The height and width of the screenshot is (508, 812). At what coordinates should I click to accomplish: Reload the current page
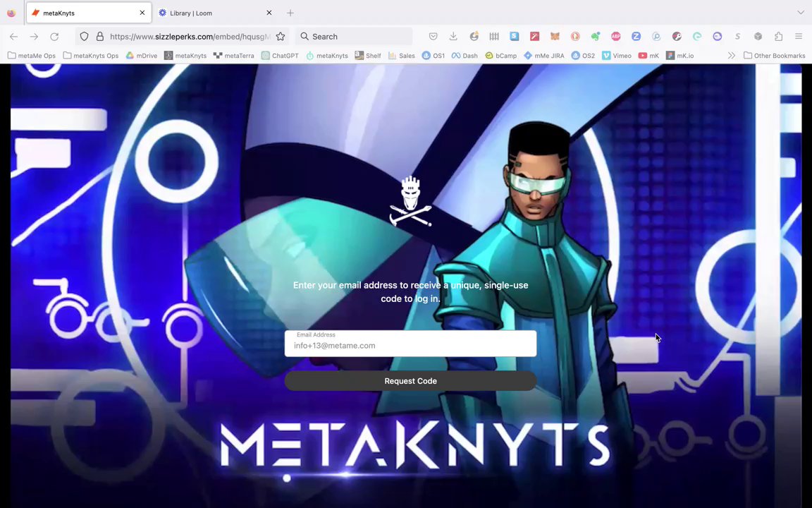tap(54, 36)
